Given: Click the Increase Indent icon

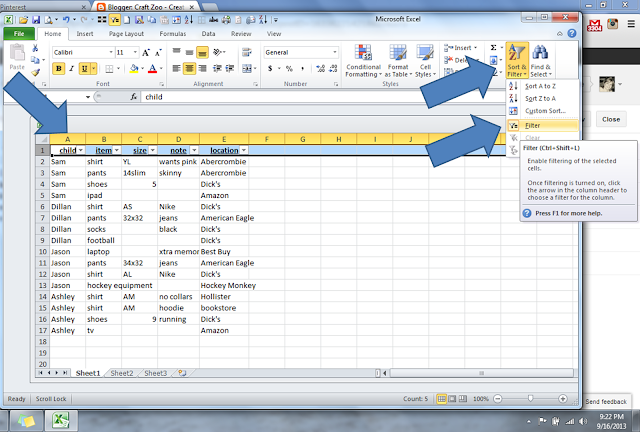Looking at the screenshot, I should (230, 68).
